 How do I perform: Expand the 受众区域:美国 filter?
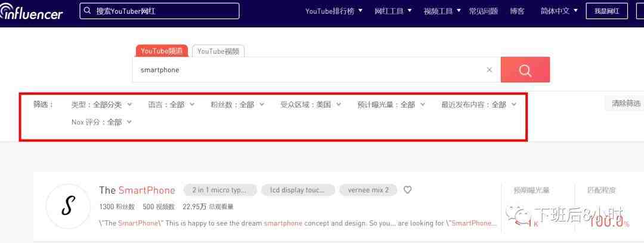coord(311,104)
